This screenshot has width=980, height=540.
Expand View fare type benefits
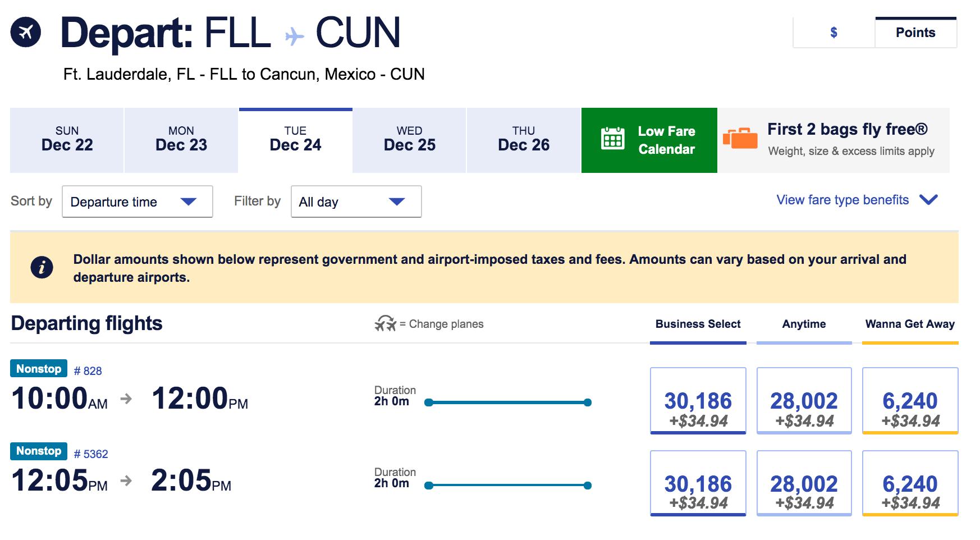pyautogui.click(x=857, y=200)
